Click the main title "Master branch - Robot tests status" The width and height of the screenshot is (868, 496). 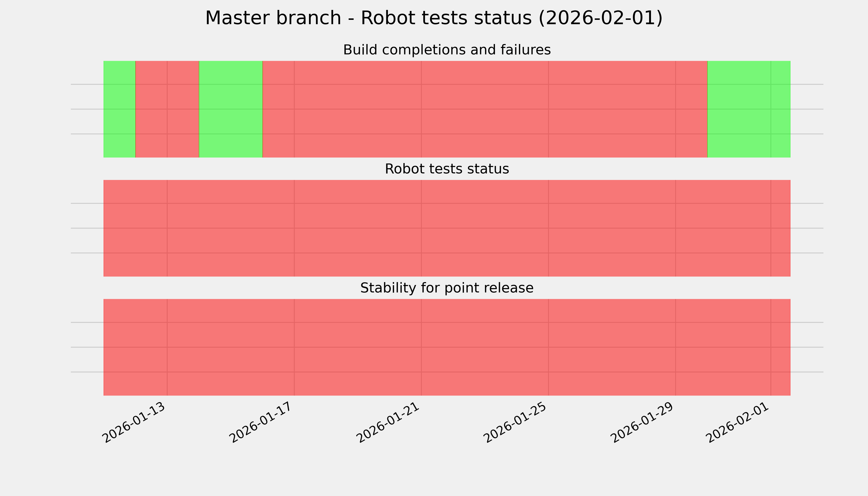tap(434, 18)
